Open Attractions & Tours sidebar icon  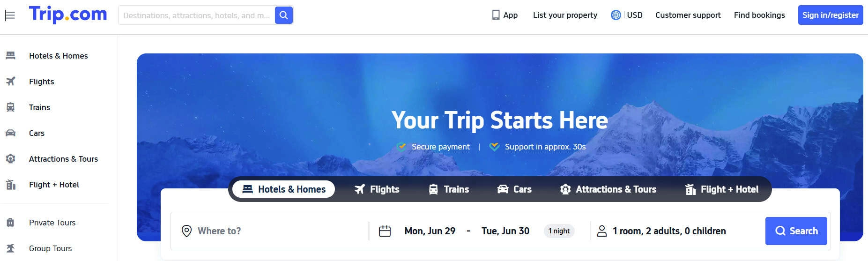click(x=10, y=159)
